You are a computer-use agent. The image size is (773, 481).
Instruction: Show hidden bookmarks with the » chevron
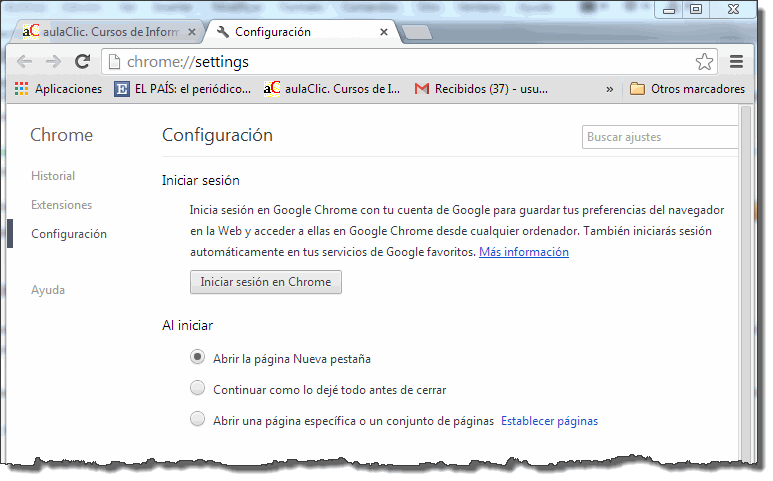pos(610,89)
